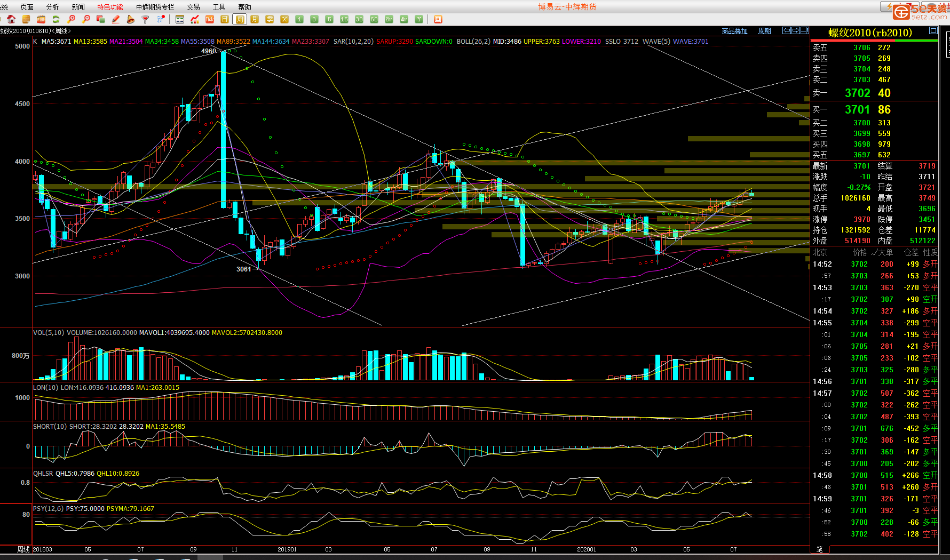The image size is (950, 560).
Task: Click the 笔 tab at panel bottom
Action: [820, 549]
